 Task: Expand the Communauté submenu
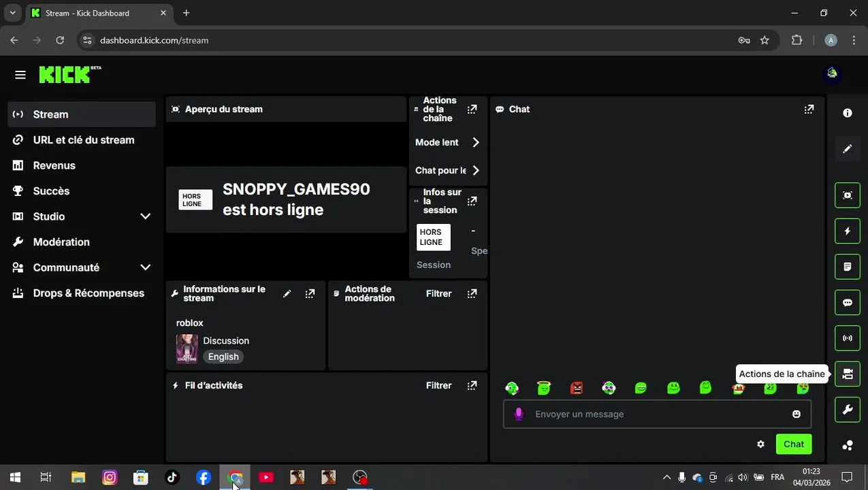pyautogui.click(x=145, y=267)
